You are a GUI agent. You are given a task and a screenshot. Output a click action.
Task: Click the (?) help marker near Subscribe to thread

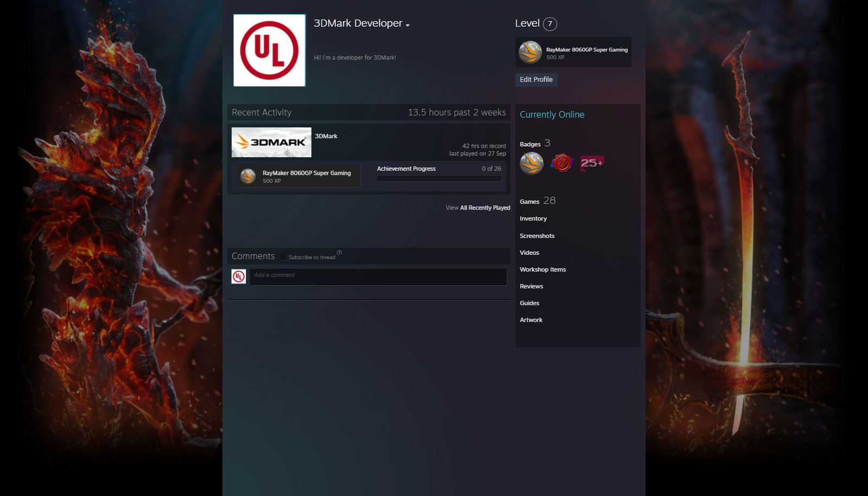[339, 252]
